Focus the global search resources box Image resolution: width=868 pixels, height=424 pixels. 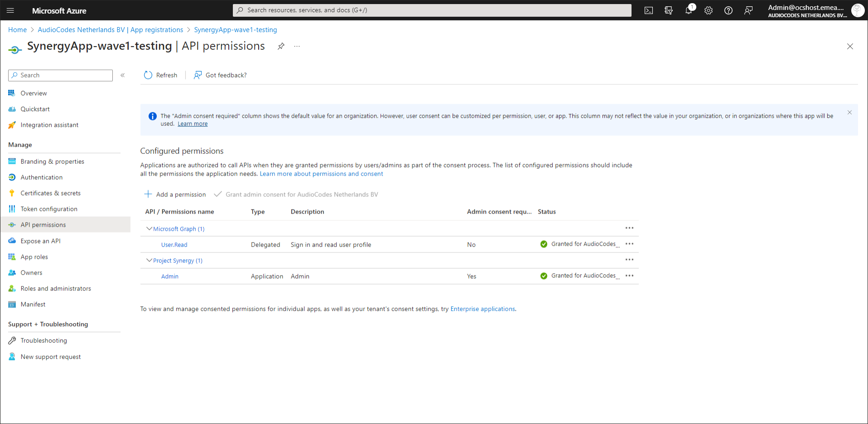tap(432, 10)
